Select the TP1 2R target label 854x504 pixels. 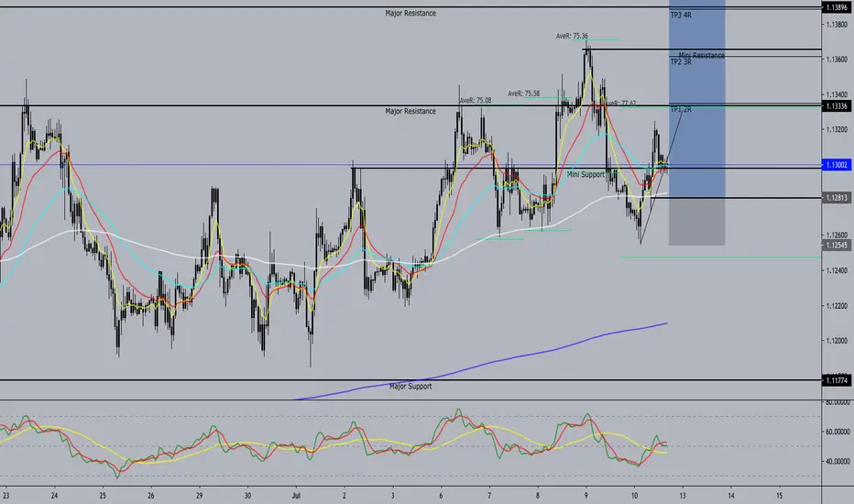point(681,110)
